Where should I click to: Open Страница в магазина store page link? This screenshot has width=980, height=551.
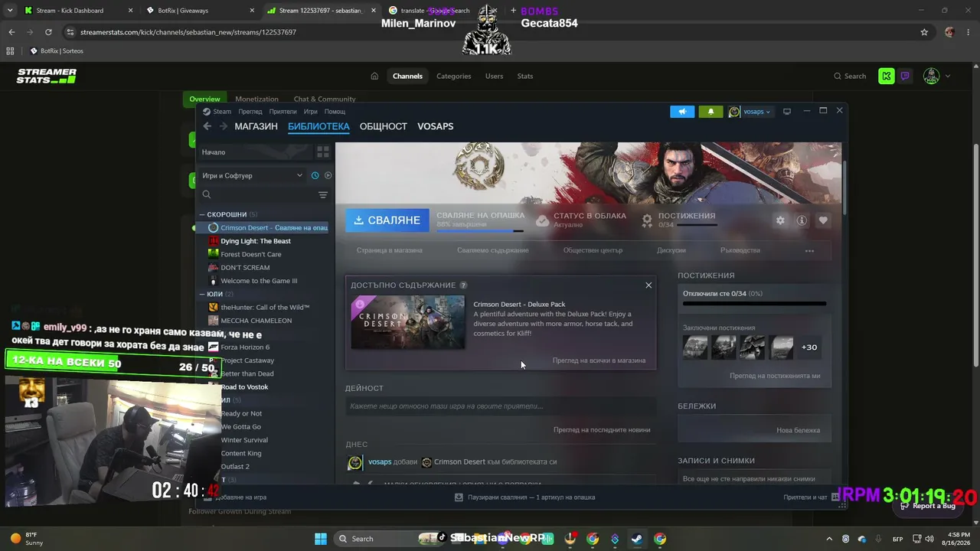(x=390, y=250)
